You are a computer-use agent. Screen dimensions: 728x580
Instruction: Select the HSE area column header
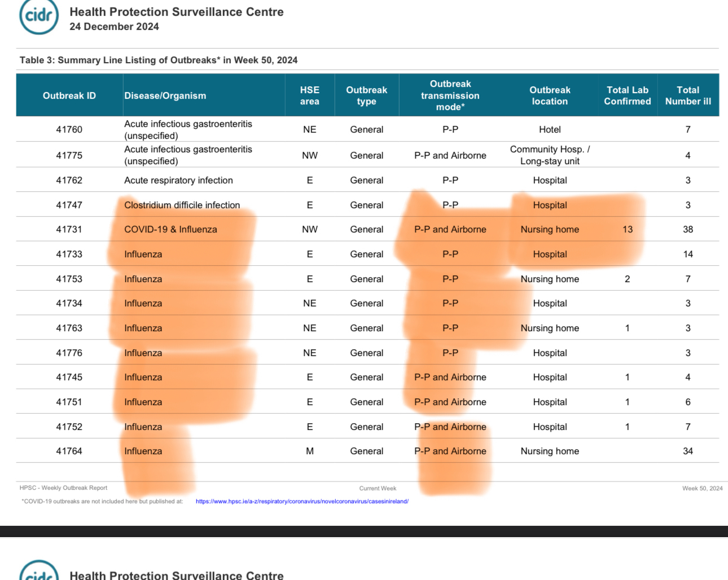point(309,95)
